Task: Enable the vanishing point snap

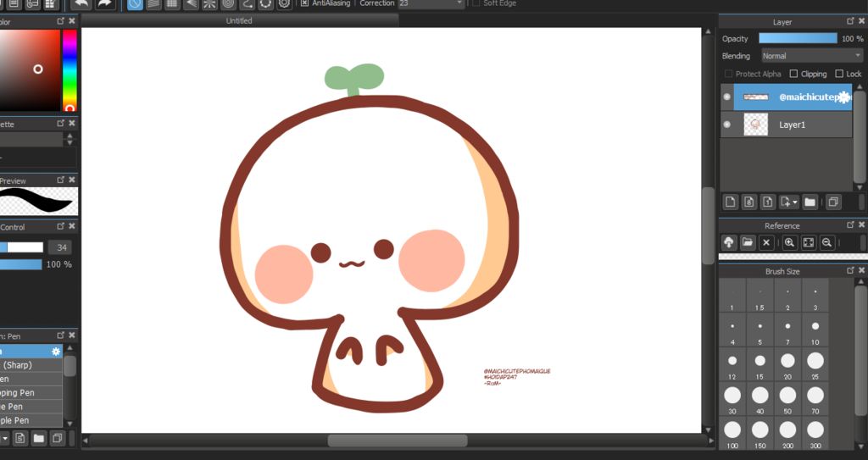Action: click(x=191, y=4)
